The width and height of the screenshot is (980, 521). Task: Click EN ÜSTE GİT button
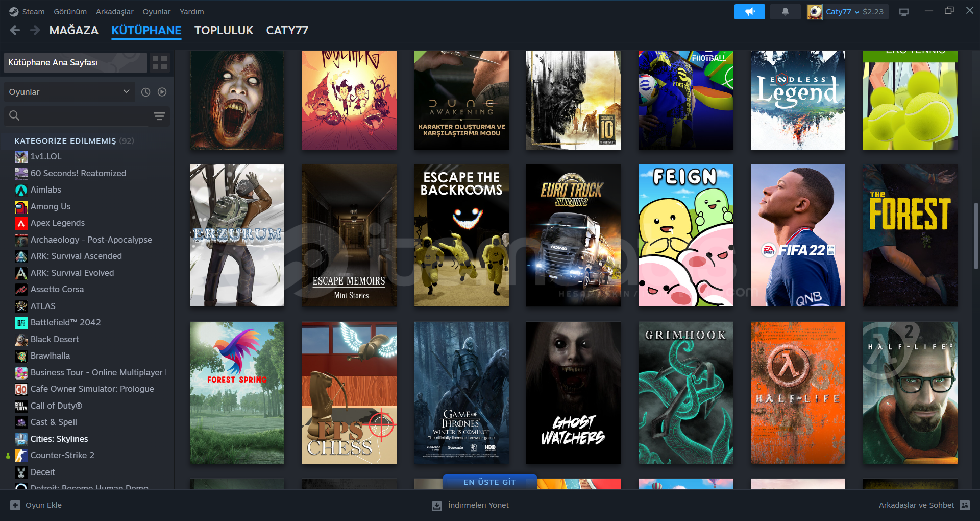click(489, 482)
